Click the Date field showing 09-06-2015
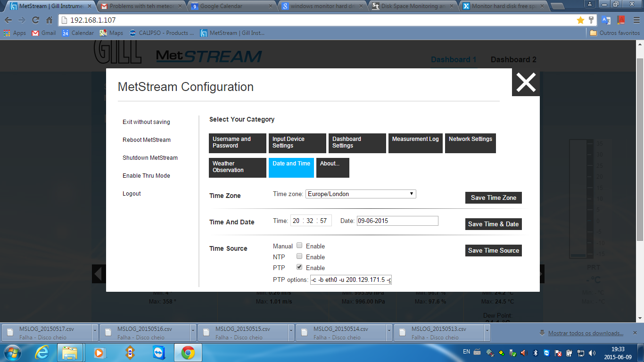 [x=397, y=221]
